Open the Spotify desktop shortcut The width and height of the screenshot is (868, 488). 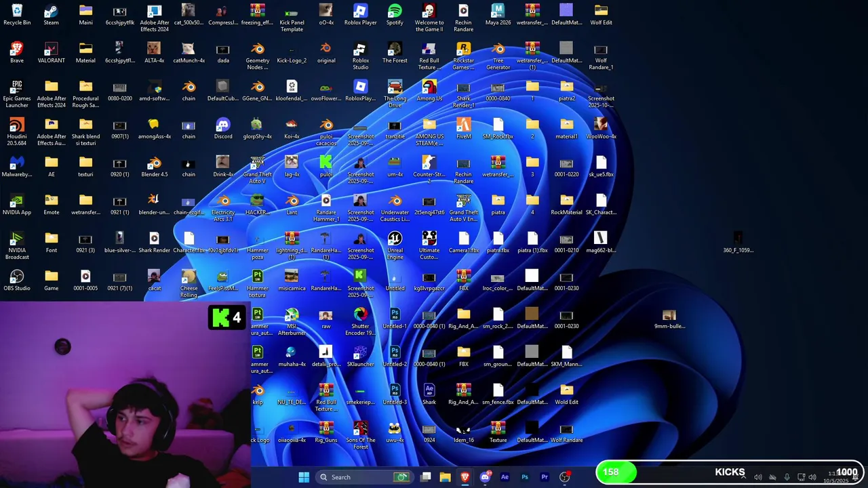(395, 15)
